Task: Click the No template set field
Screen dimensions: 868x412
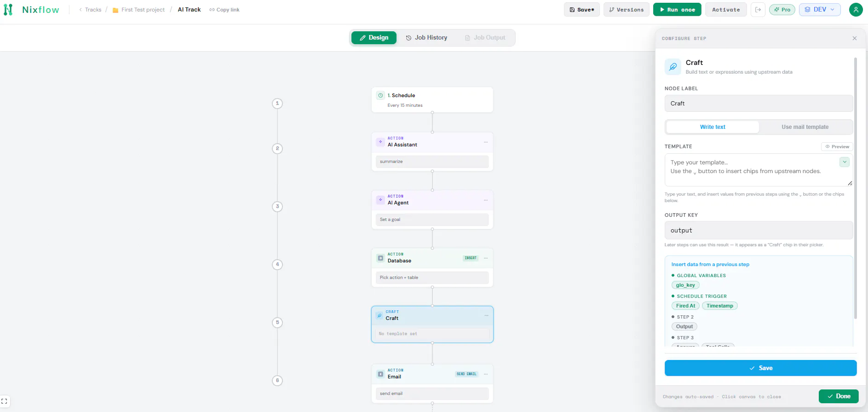Action: [x=432, y=334]
